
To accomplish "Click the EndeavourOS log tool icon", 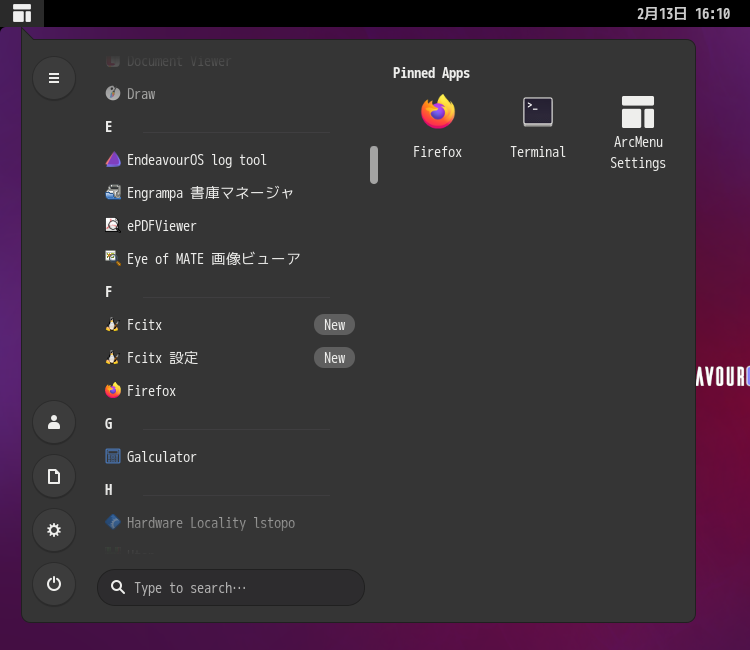I will point(113,159).
